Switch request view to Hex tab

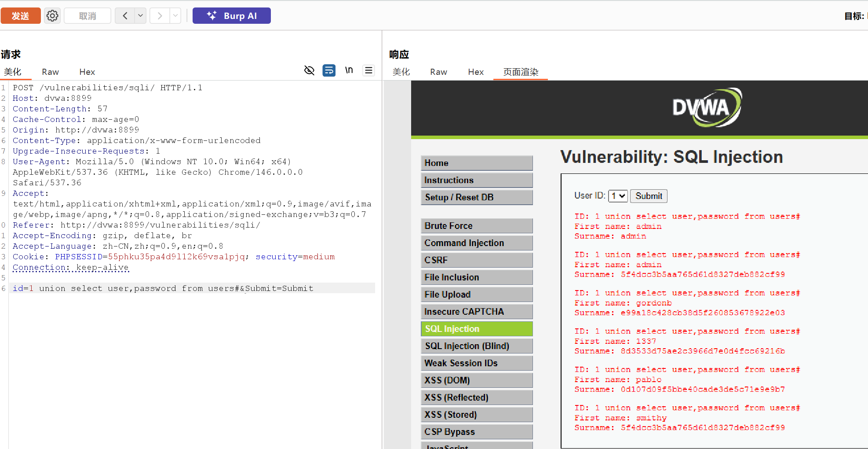[87, 72]
